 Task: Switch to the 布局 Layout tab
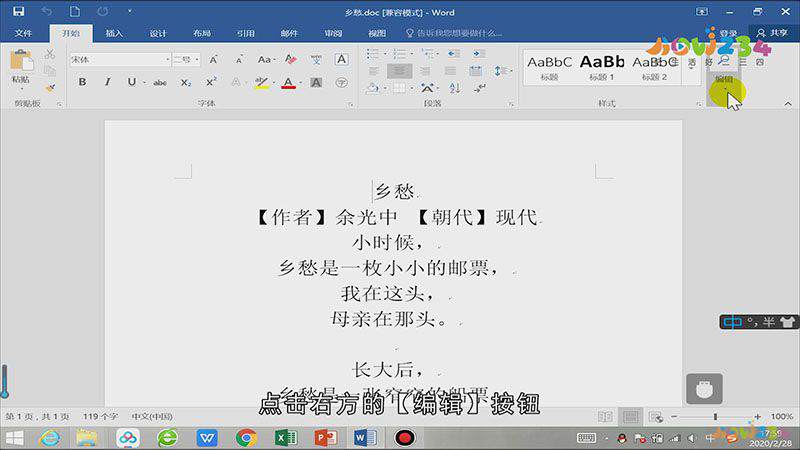point(202,33)
